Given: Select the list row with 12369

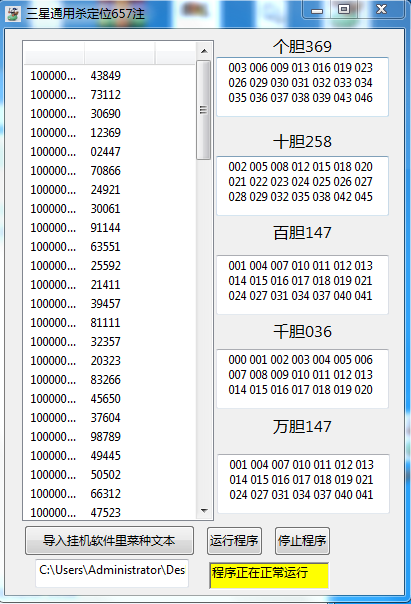Looking at the screenshot, I should (110, 133).
